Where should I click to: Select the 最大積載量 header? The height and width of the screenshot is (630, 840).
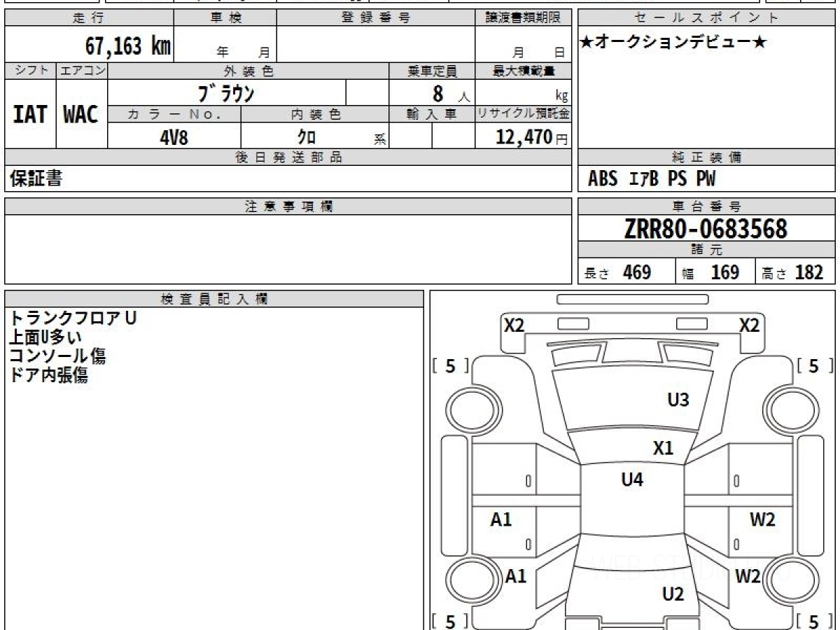click(523, 71)
